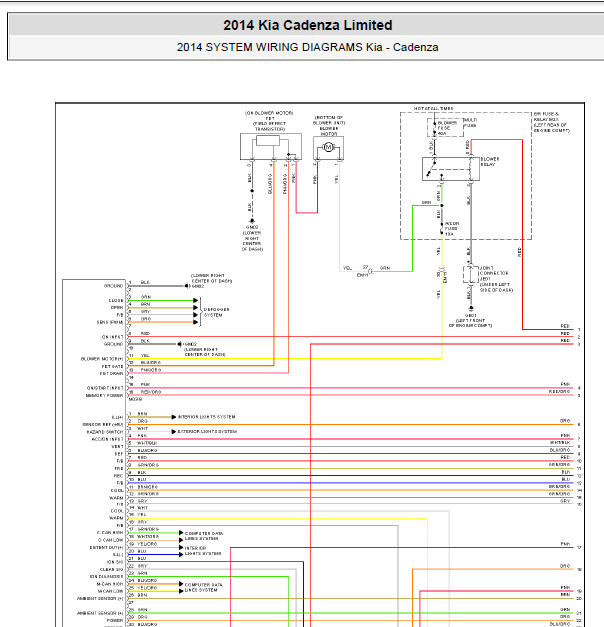
Task: Click the GM02 ground symbol on pin 9
Action: [180, 344]
